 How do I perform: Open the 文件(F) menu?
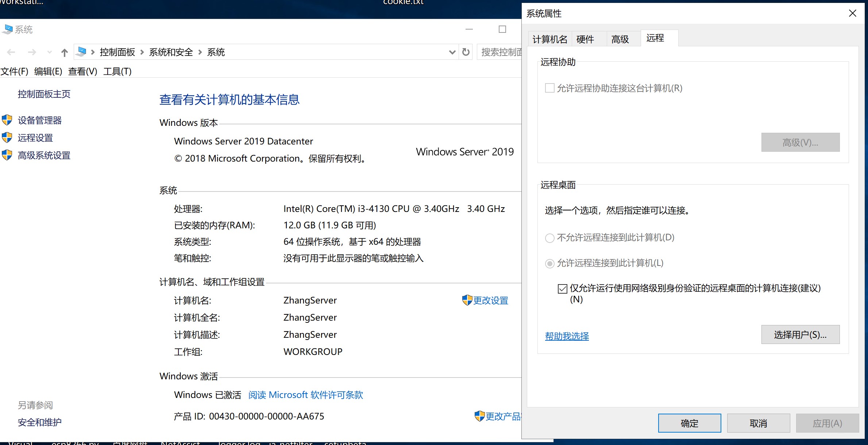[x=14, y=71]
